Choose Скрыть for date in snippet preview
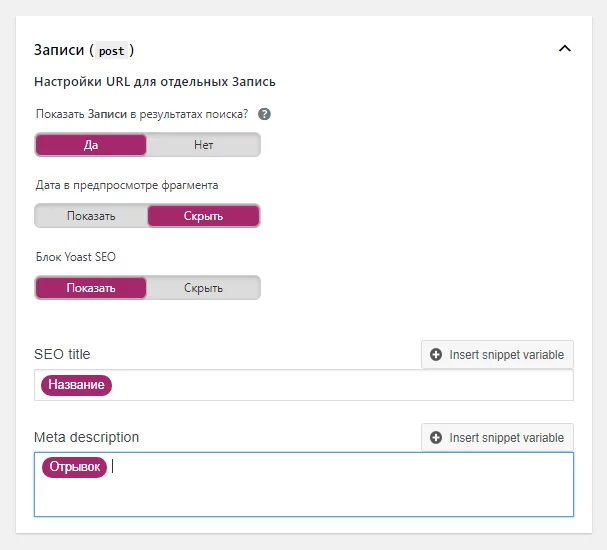Viewport: 607px width, 550px height. [x=203, y=216]
